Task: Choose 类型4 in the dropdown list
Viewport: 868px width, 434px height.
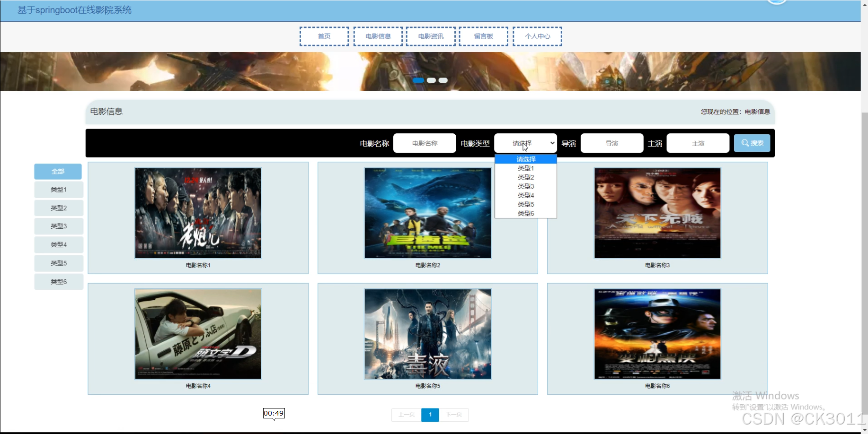Action: point(526,195)
